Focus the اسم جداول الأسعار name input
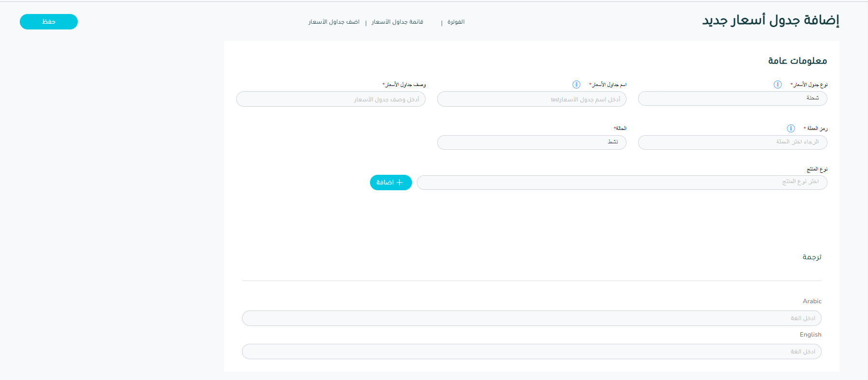 click(x=531, y=99)
